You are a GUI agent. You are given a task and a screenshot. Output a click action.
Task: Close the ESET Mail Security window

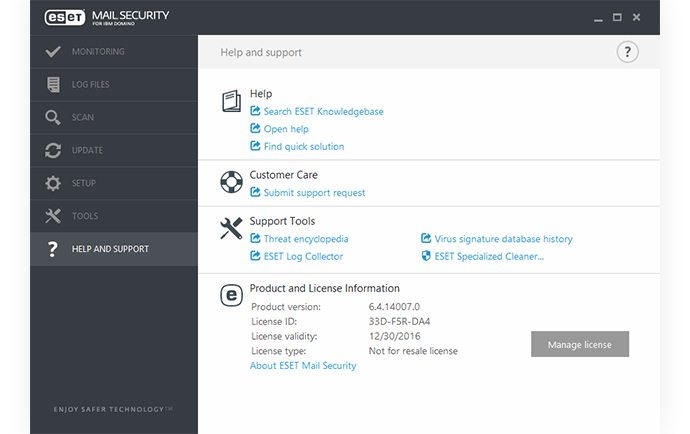click(636, 17)
